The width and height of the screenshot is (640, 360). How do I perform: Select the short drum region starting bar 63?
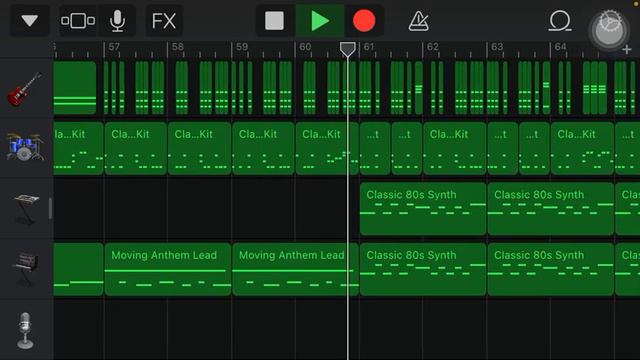[x=502, y=149]
